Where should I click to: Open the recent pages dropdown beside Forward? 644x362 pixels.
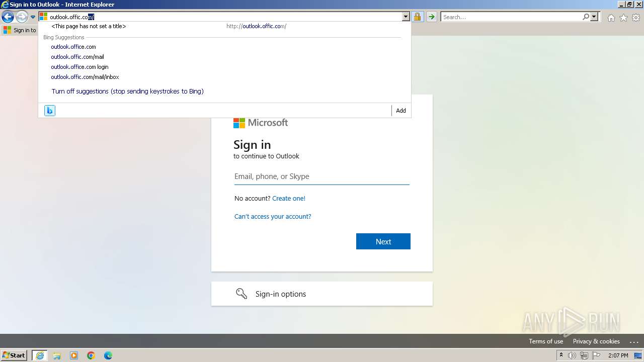click(x=33, y=17)
